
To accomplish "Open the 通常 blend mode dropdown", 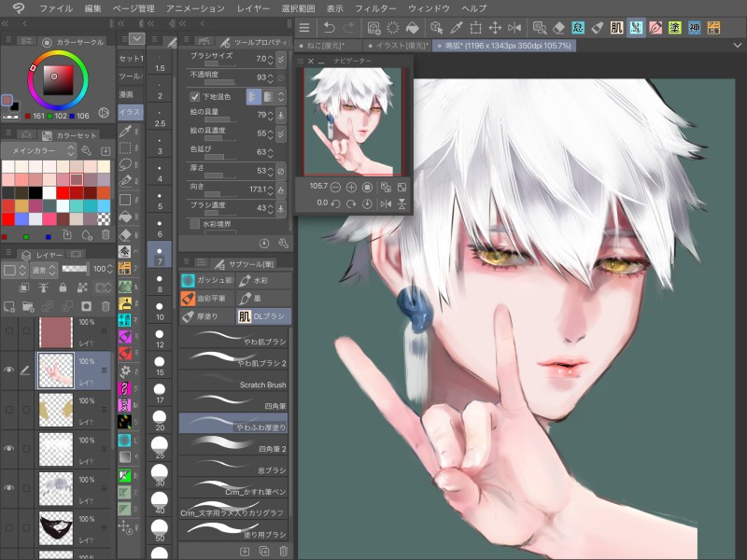I will point(44,270).
